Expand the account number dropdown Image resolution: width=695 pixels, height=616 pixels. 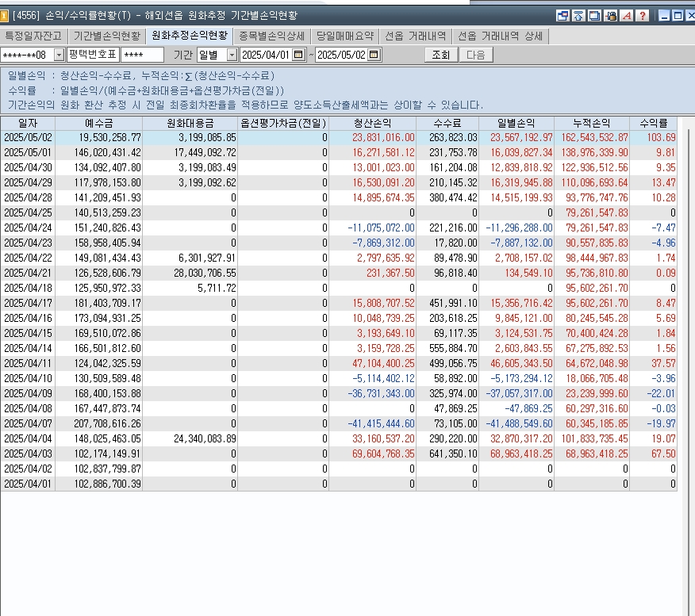pos(59,55)
